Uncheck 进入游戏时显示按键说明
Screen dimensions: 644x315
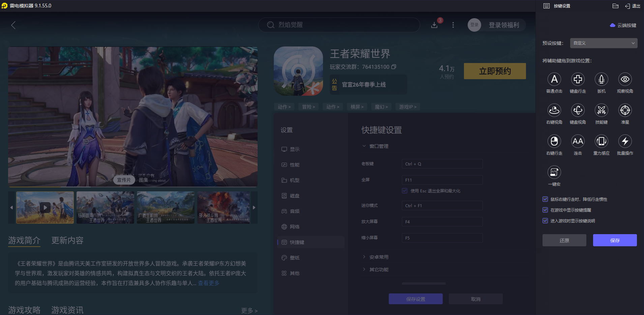[x=545, y=221]
